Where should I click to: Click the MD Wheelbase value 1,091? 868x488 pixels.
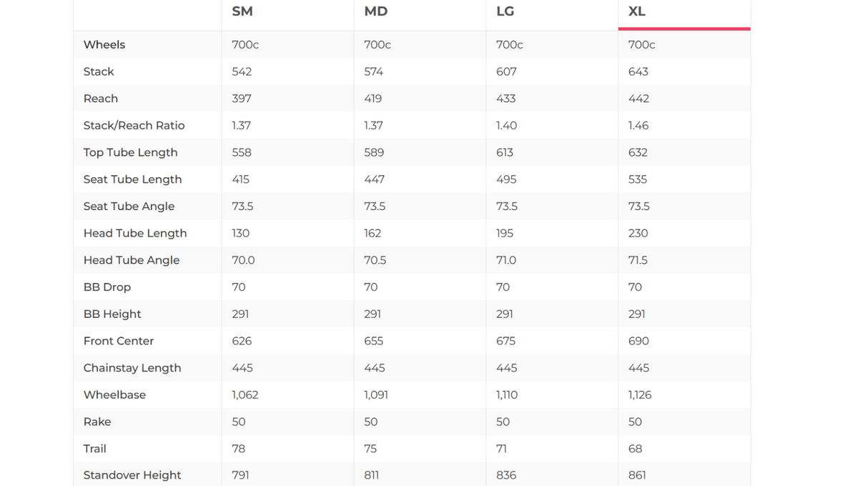376,394
